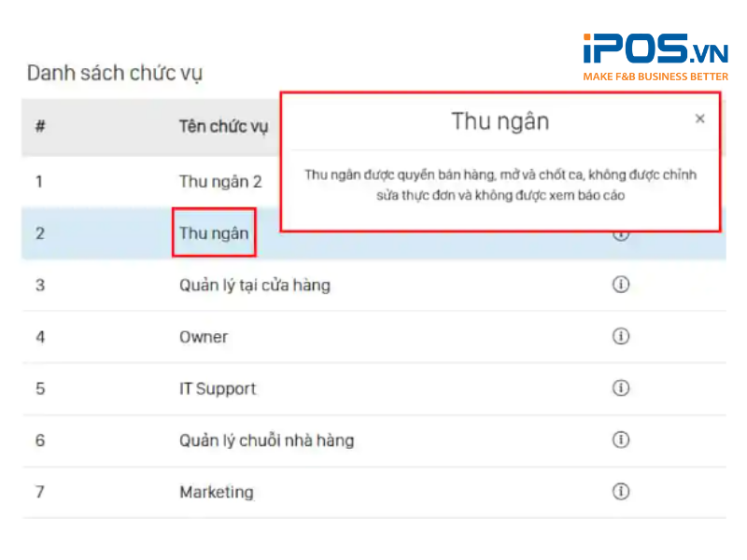Click the MAKE F&B BUSINESS BETTER tagline

click(655, 76)
